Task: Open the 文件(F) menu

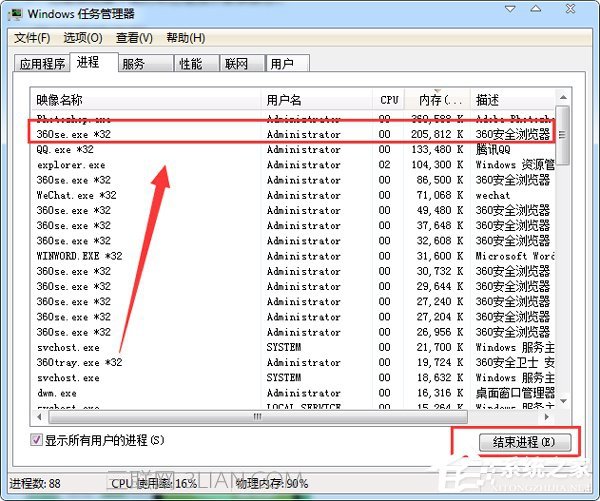Action: pyautogui.click(x=32, y=38)
